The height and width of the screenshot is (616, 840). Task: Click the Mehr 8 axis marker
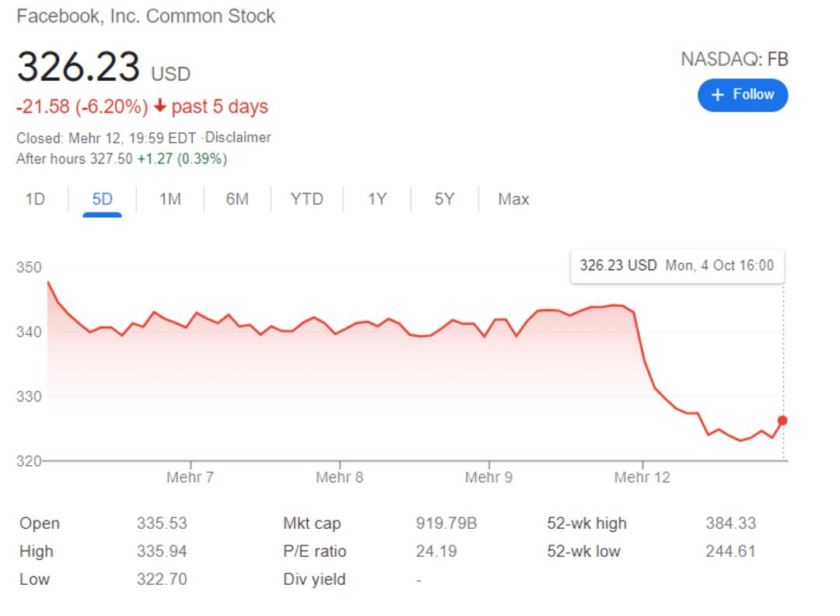340,477
